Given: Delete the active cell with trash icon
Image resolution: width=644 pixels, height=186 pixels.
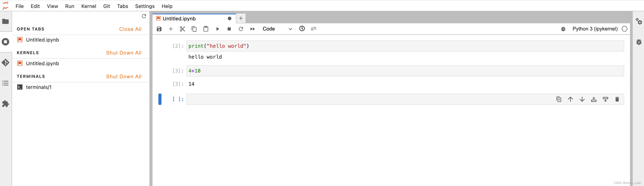Looking at the screenshot, I should pos(617,99).
